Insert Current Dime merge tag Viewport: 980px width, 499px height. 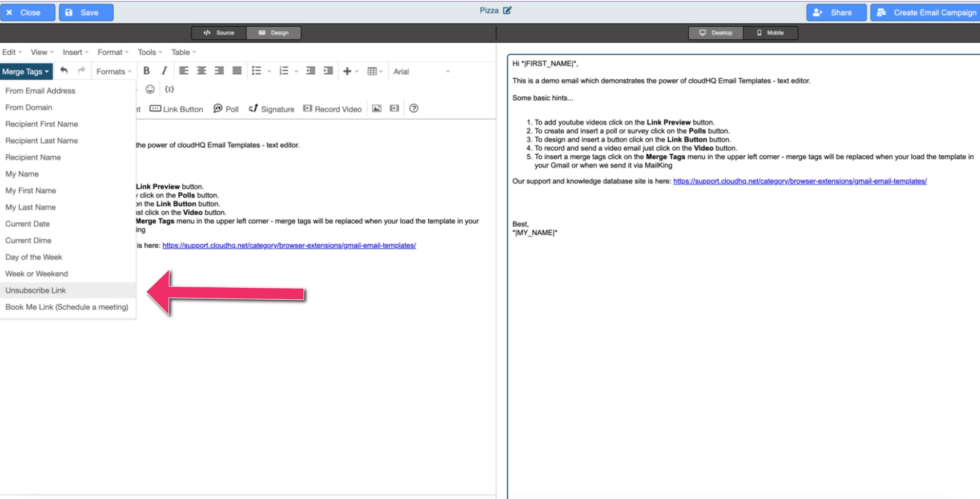click(x=68, y=240)
